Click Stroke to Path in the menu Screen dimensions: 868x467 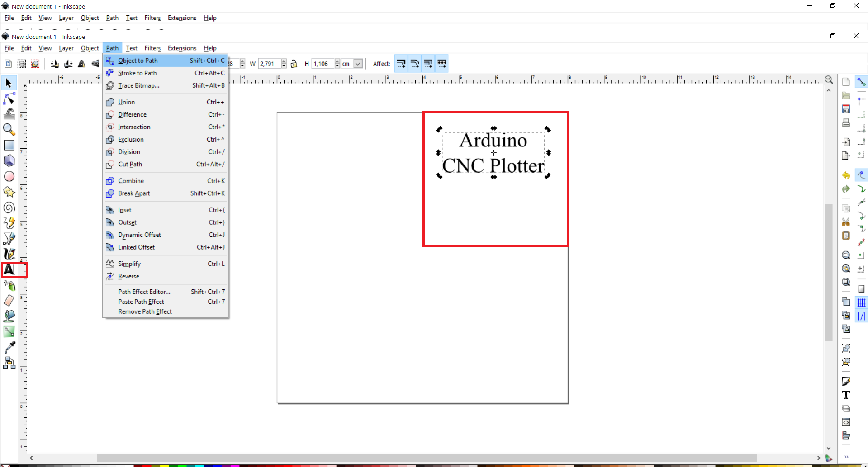coord(138,73)
